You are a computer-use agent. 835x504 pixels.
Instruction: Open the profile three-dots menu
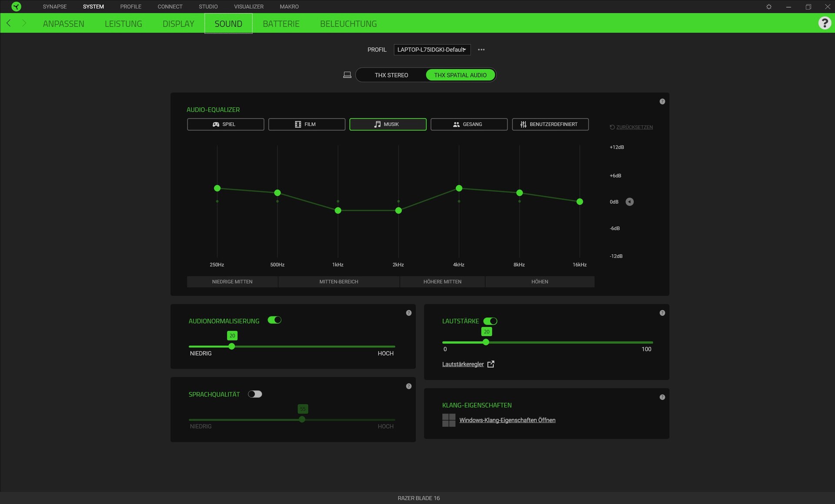pyautogui.click(x=481, y=50)
